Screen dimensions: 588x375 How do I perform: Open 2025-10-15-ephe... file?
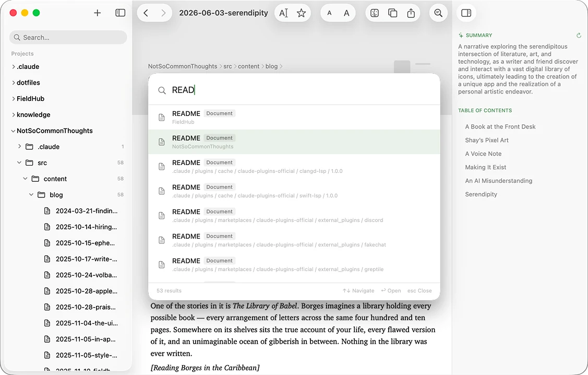tap(86, 243)
